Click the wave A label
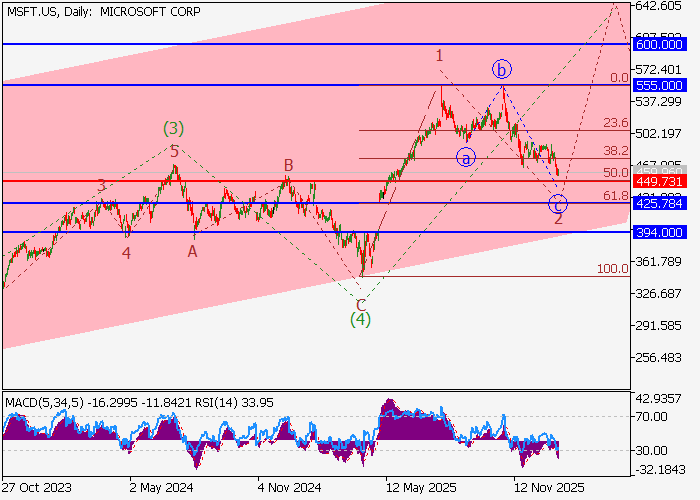The width and height of the screenshot is (700, 500). tap(192, 252)
